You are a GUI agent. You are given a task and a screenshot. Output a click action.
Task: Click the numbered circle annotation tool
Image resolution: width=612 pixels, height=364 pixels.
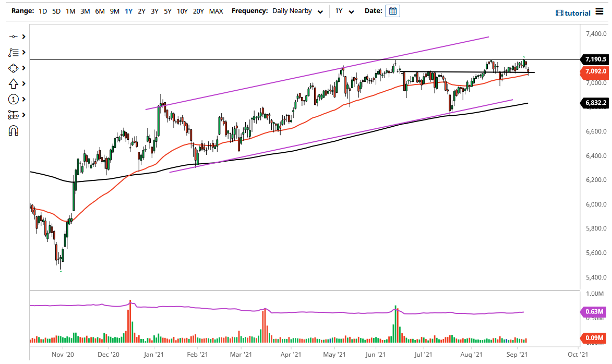tap(13, 100)
